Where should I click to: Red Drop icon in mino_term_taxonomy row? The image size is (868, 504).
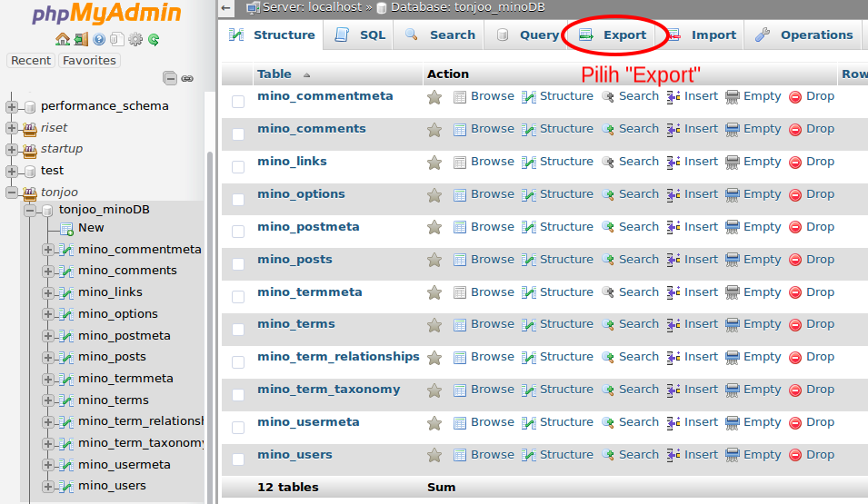(795, 390)
